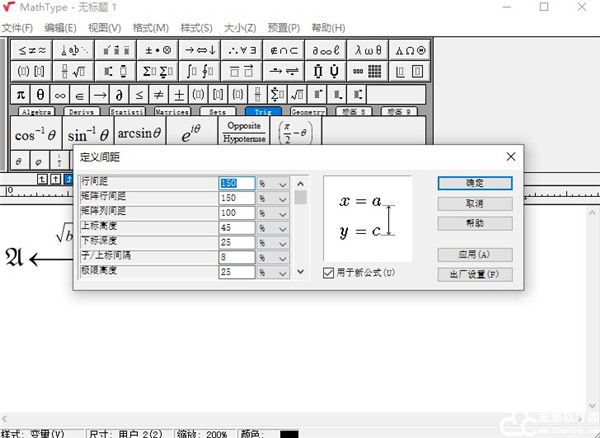This screenshot has height=438, width=600.
Task: Expand unit dropdown for 矩阵列间距
Action: tap(282, 213)
